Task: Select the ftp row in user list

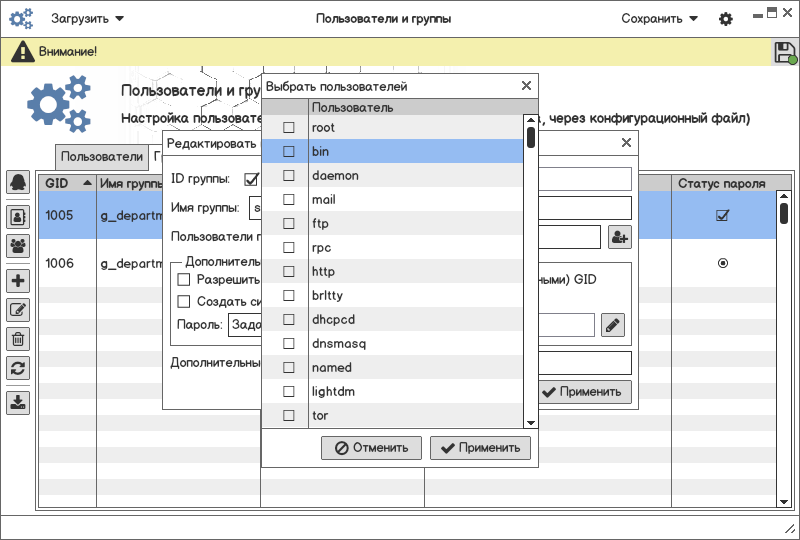Action: [x=400, y=224]
